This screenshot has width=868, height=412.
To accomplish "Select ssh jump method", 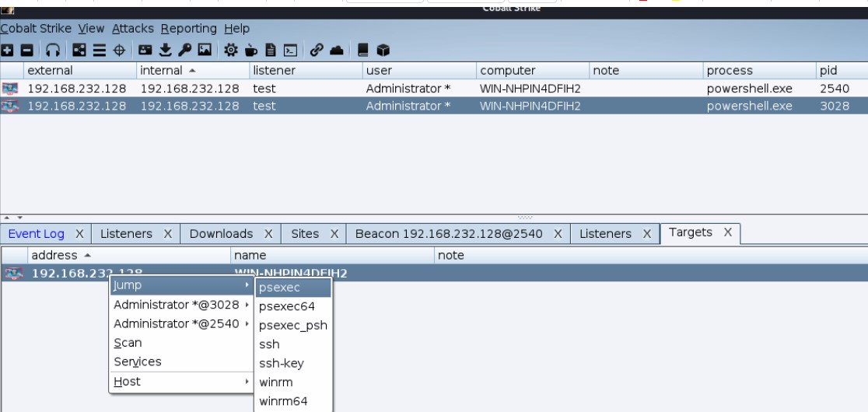I will (x=293, y=344).
